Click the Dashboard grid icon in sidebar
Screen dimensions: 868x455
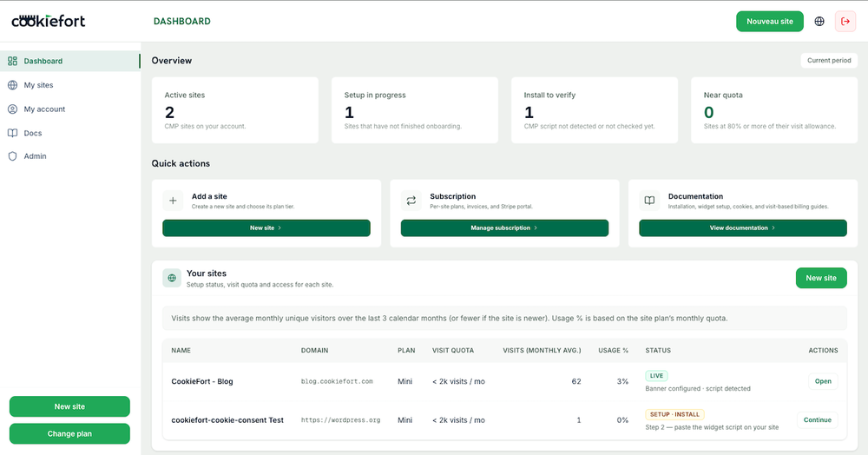(13, 61)
